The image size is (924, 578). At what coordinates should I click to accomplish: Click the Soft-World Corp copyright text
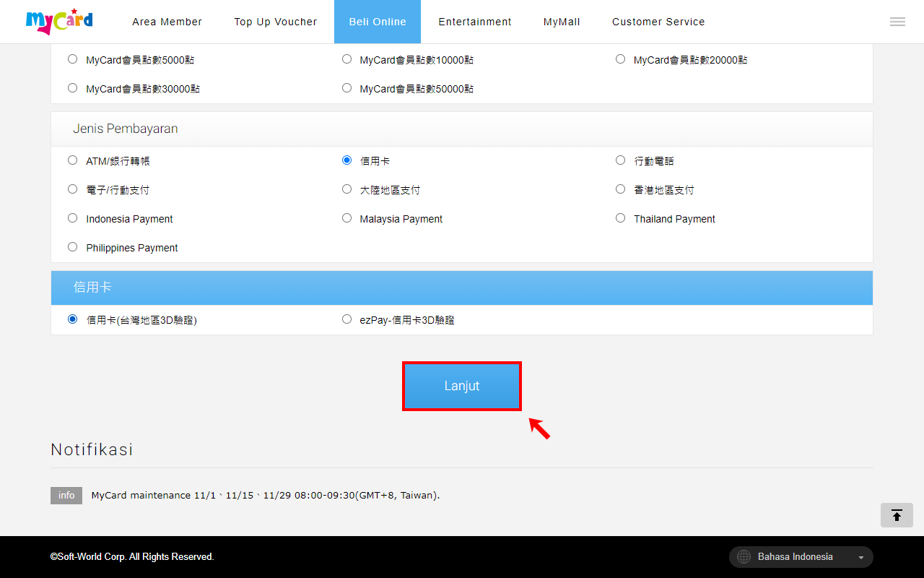click(132, 557)
